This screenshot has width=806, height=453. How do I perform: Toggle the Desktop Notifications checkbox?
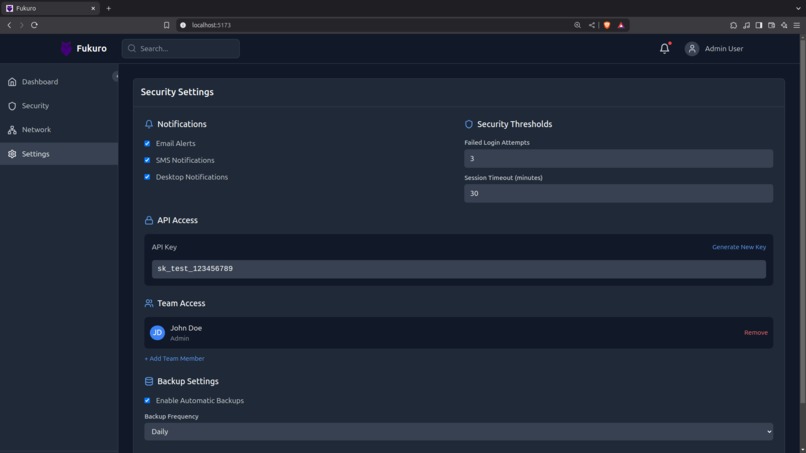(148, 177)
